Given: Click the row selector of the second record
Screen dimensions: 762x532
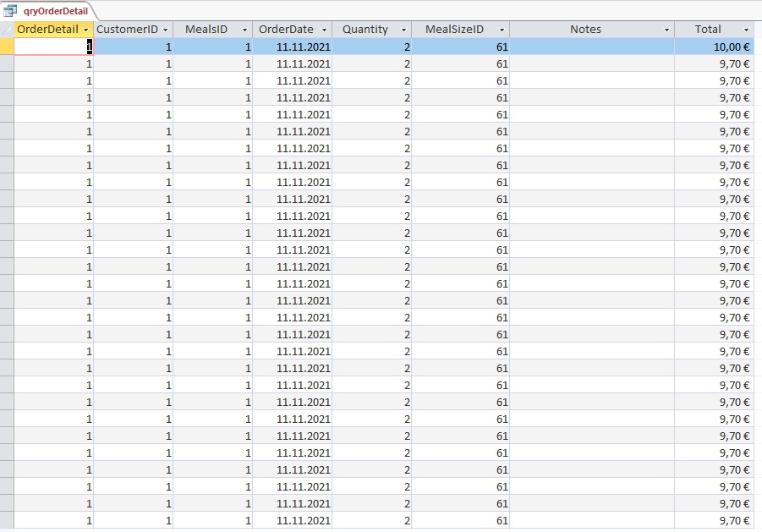Looking at the screenshot, I should pos(7,63).
